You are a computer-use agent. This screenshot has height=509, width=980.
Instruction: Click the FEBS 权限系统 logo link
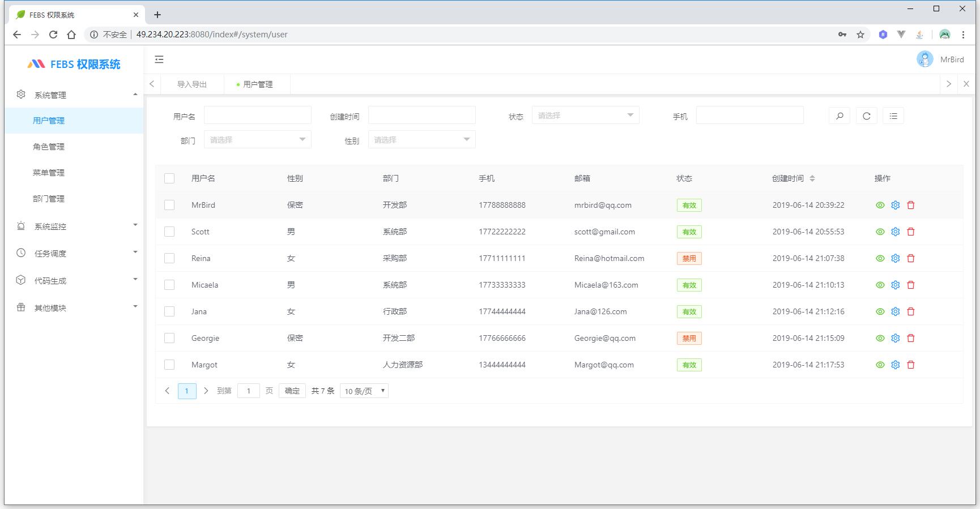(x=74, y=64)
